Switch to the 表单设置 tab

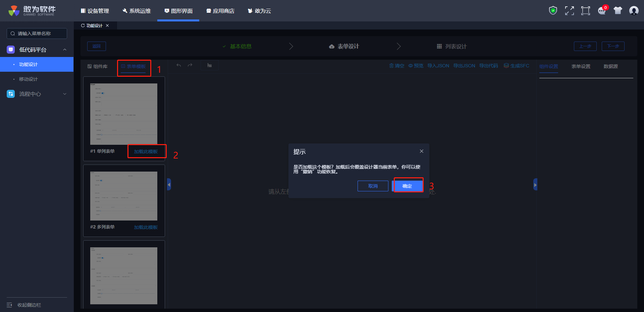pyautogui.click(x=581, y=66)
